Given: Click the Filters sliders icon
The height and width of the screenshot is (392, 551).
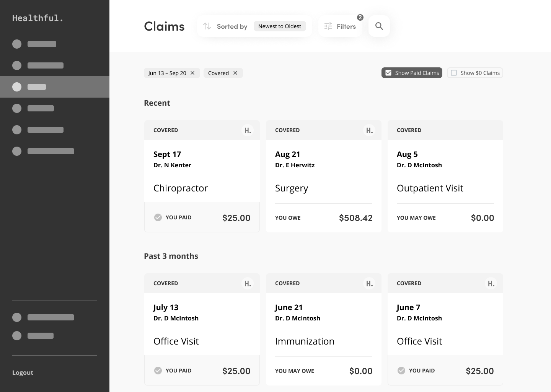Looking at the screenshot, I should pos(328,26).
